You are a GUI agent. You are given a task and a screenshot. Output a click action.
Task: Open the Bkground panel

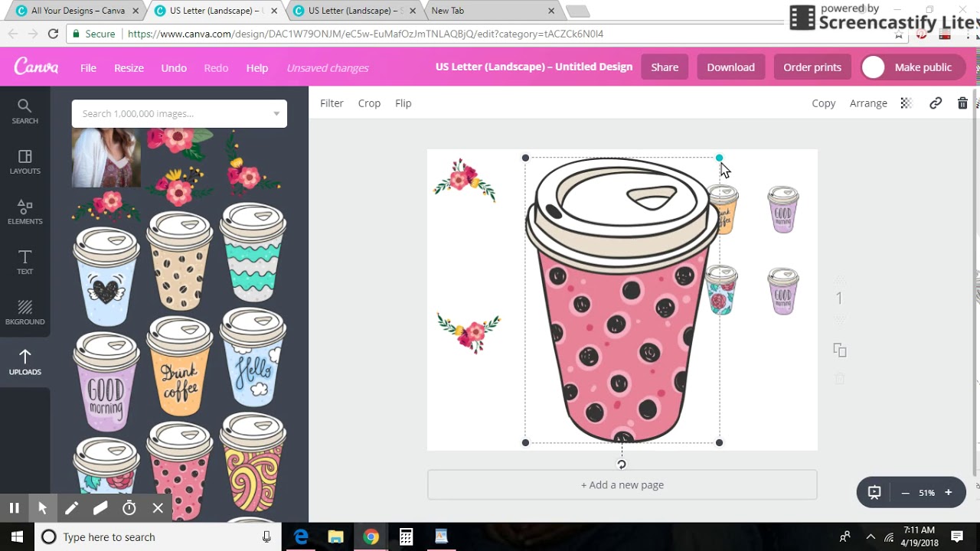24,312
